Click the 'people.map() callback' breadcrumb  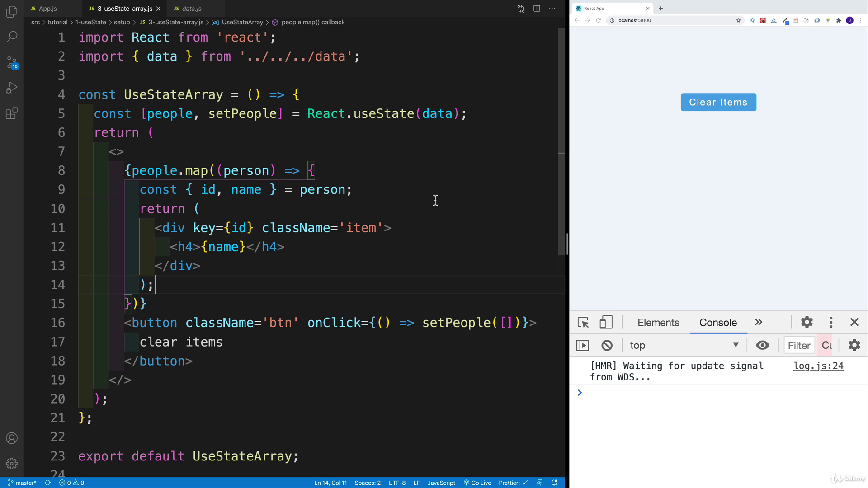[x=312, y=22]
